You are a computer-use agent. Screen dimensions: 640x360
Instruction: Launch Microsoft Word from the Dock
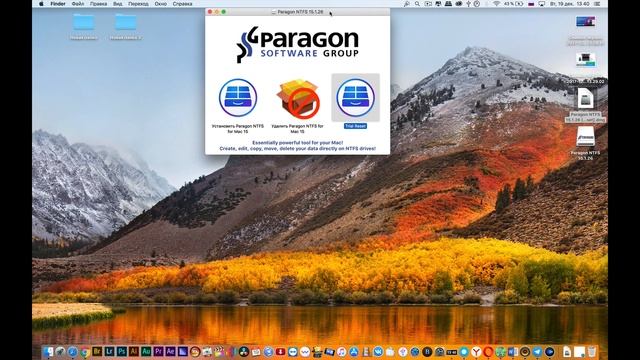512,351
